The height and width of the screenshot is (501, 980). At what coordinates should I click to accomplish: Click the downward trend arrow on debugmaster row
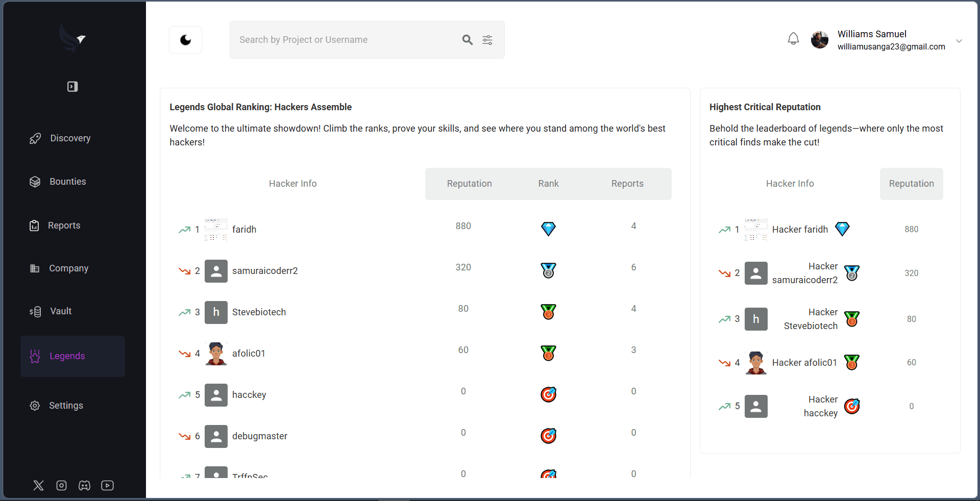tap(184, 436)
